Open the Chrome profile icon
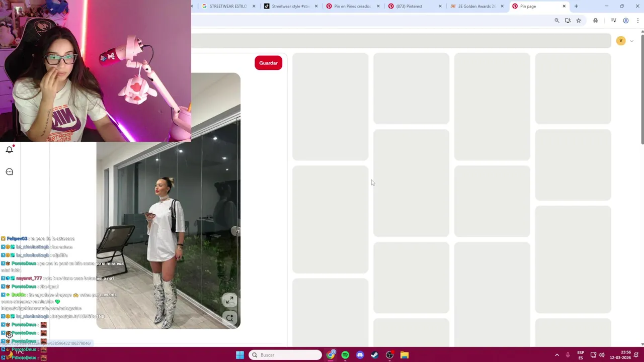The height and width of the screenshot is (362, 644). click(x=626, y=21)
